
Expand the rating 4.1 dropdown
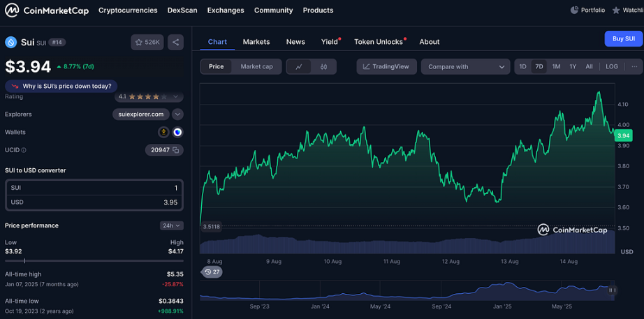[x=149, y=96]
